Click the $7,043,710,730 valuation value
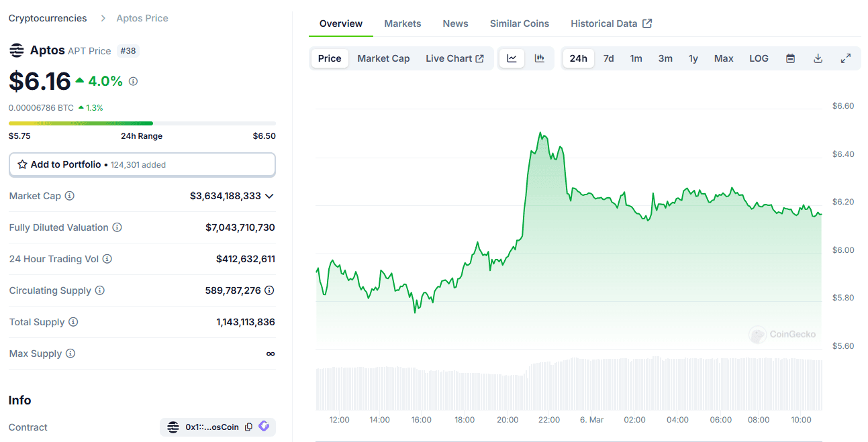The image size is (868, 442). click(x=240, y=227)
